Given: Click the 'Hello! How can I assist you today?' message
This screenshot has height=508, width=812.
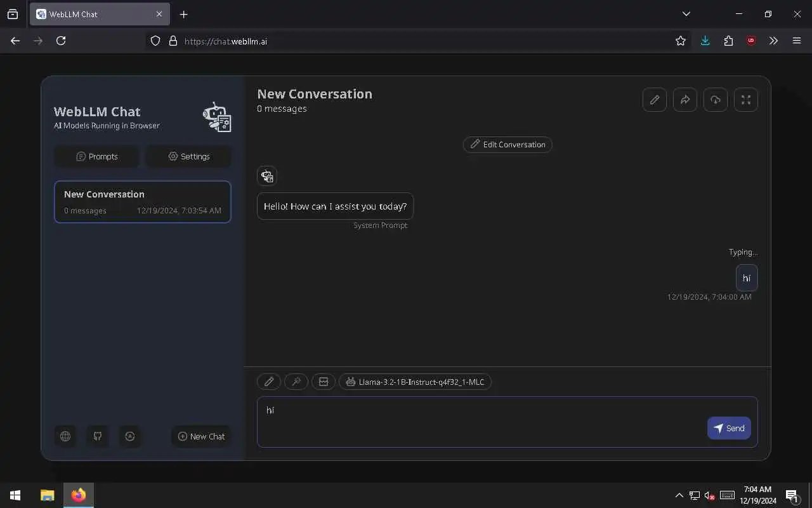Looking at the screenshot, I should (x=335, y=206).
